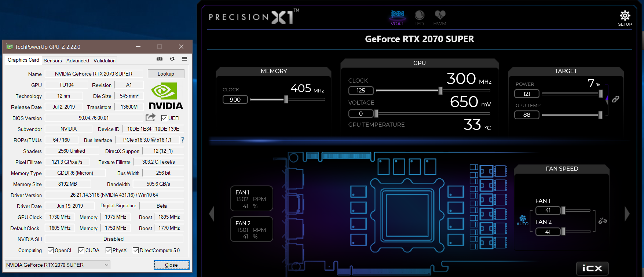644x277 pixels.
Task: Click the iCX button in Precision X1
Action: pos(592,269)
